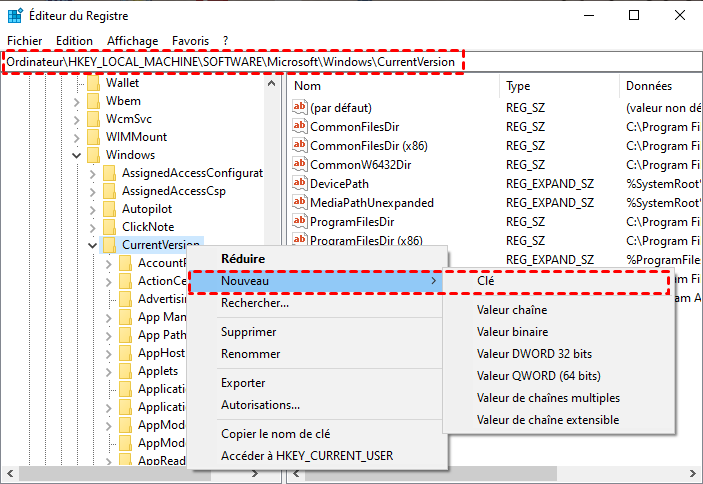The image size is (703, 484).
Task: Click the (par défaut) value icon
Action: point(299,107)
